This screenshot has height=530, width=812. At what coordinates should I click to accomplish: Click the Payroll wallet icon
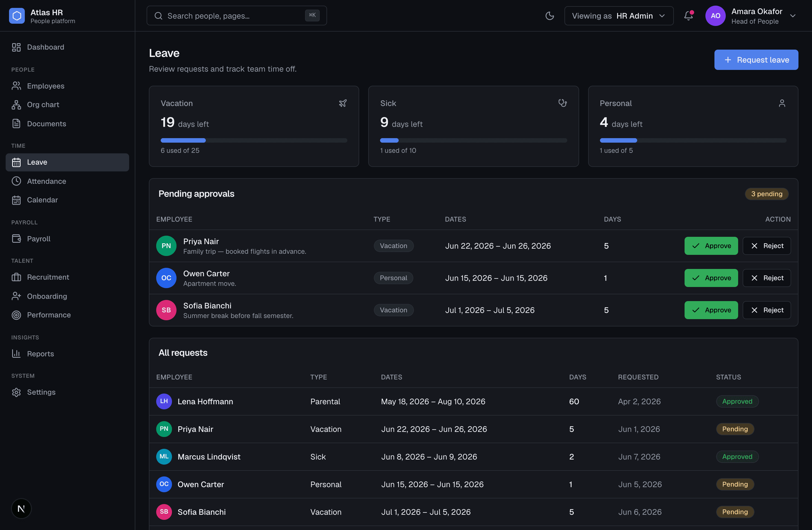(x=16, y=239)
